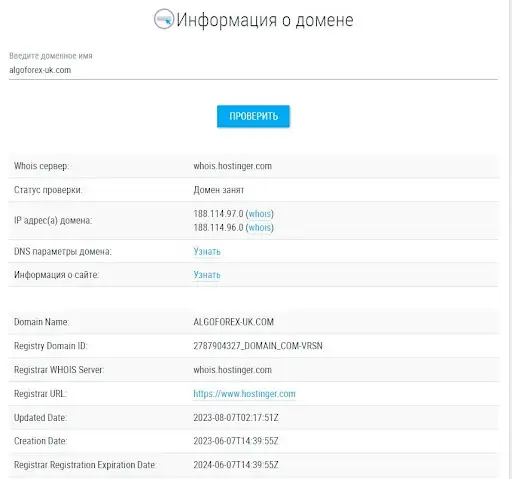Click the Domain Name label
The image size is (512, 479).
(41, 322)
